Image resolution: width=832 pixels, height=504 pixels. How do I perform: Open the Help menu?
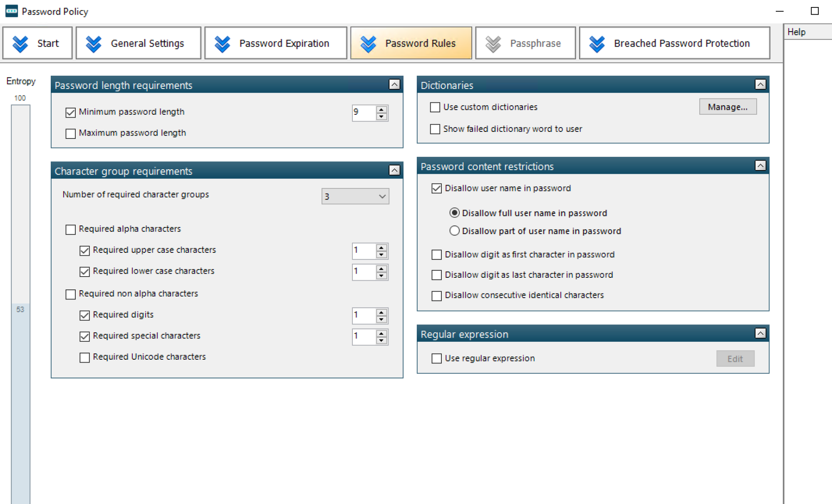pos(796,32)
